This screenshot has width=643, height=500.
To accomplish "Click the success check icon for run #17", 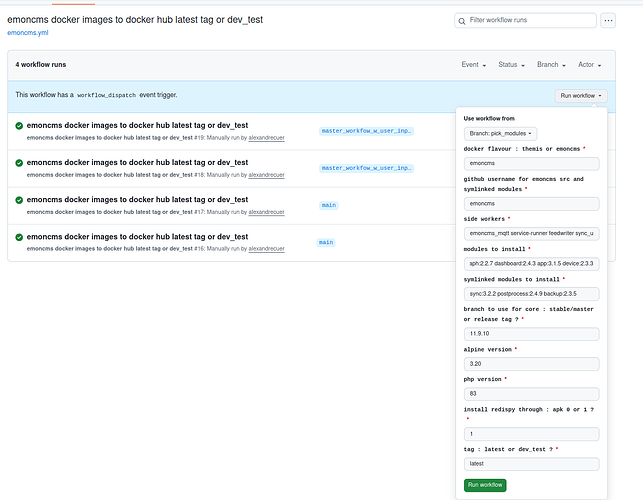I will pos(19,200).
